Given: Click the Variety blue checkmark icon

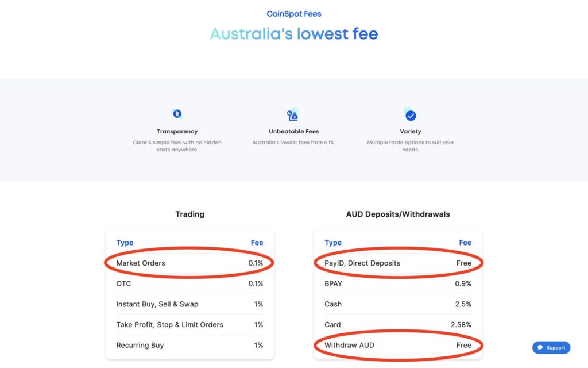Looking at the screenshot, I should pyautogui.click(x=410, y=114).
